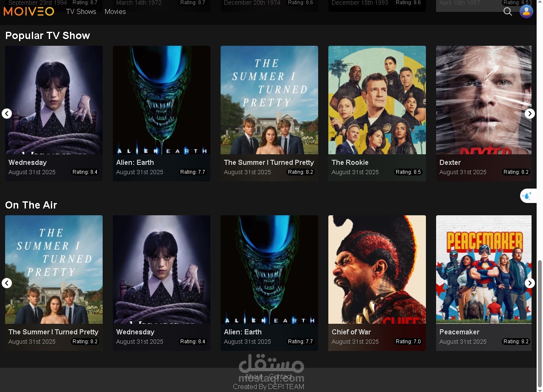Viewport: 543px width, 392px height.
Task: Open Wednesday poster in On The Air
Action: (x=162, y=270)
